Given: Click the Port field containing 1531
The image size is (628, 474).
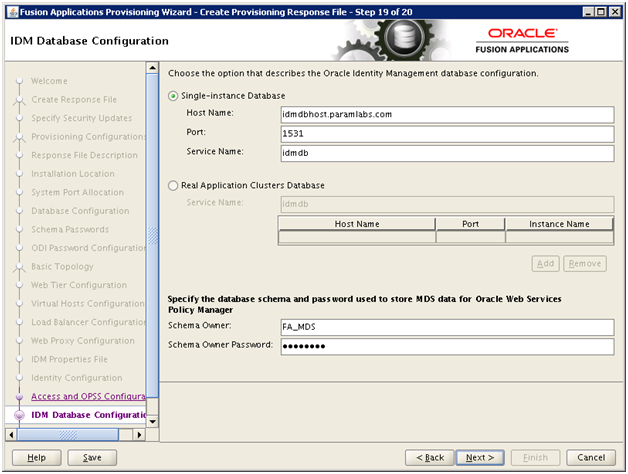Looking at the screenshot, I should (447, 134).
